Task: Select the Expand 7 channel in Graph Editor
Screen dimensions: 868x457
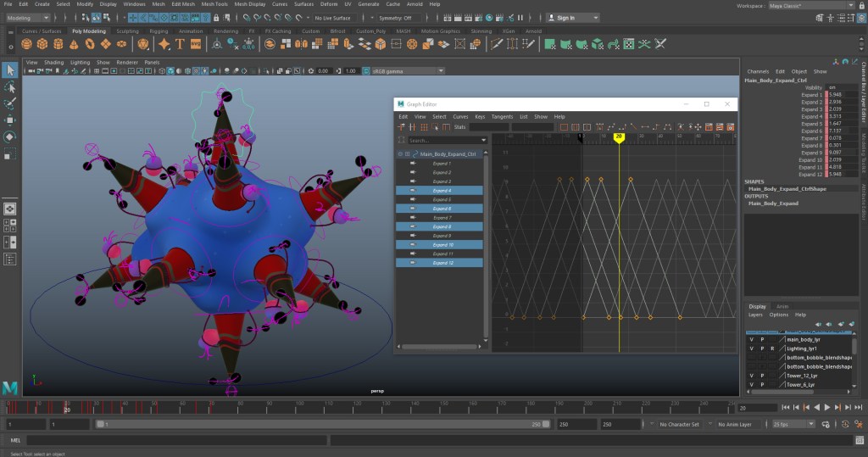Action: [442, 218]
